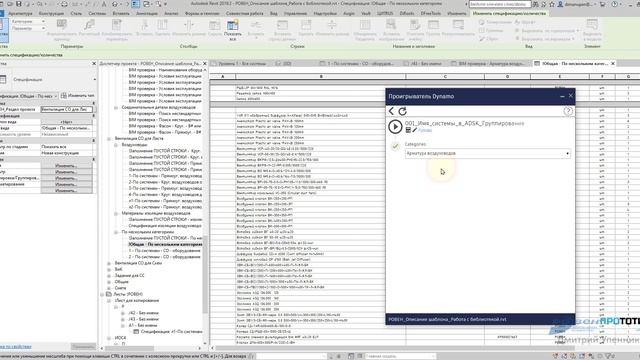Open the Системы ribbon tab
The height and width of the screenshot is (360, 640).
(x=97, y=13)
